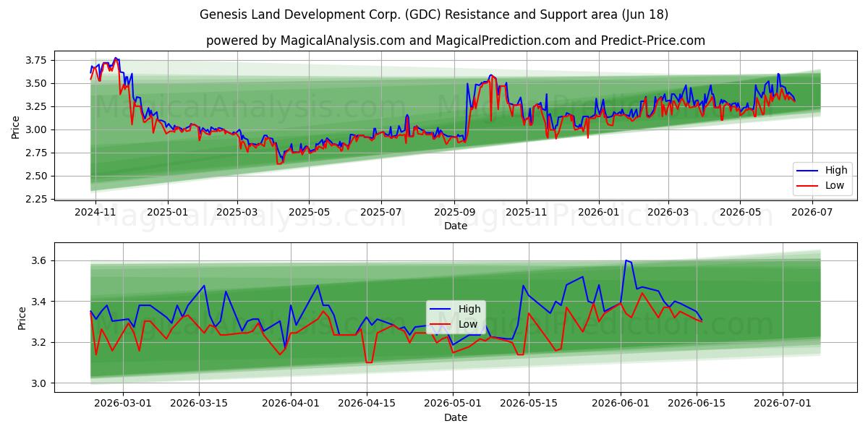This screenshot has height=434, width=868.
Task: Click the 2026-03-01 date tick label
Action: point(122,404)
